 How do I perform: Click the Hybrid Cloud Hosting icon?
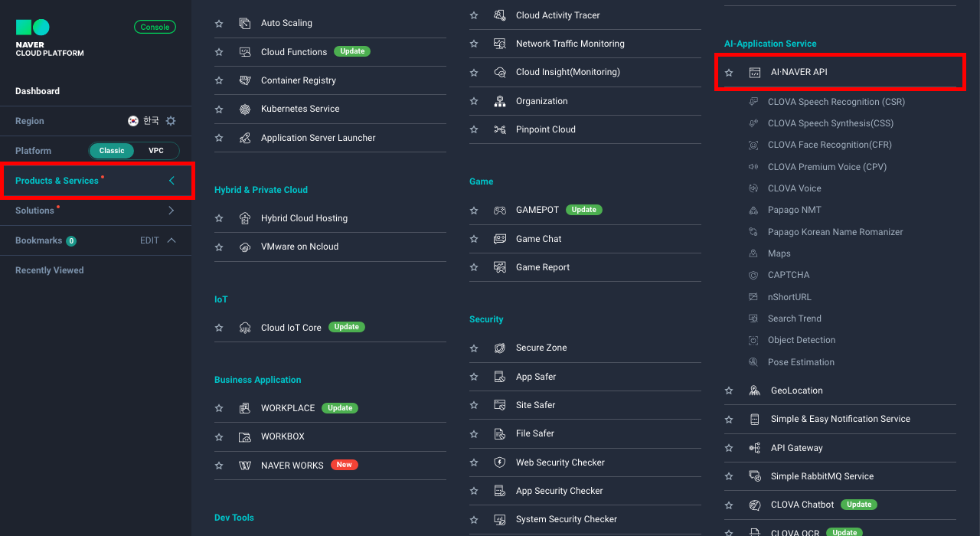pos(245,218)
